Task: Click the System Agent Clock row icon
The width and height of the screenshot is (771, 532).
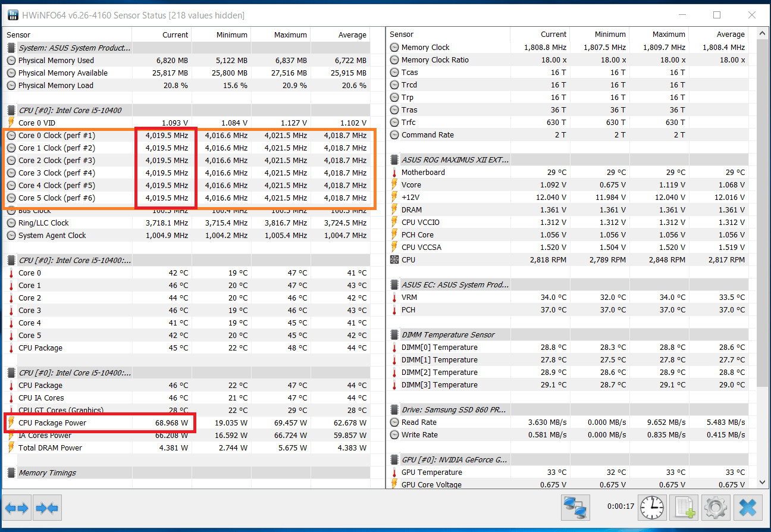Action: pyautogui.click(x=11, y=235)
